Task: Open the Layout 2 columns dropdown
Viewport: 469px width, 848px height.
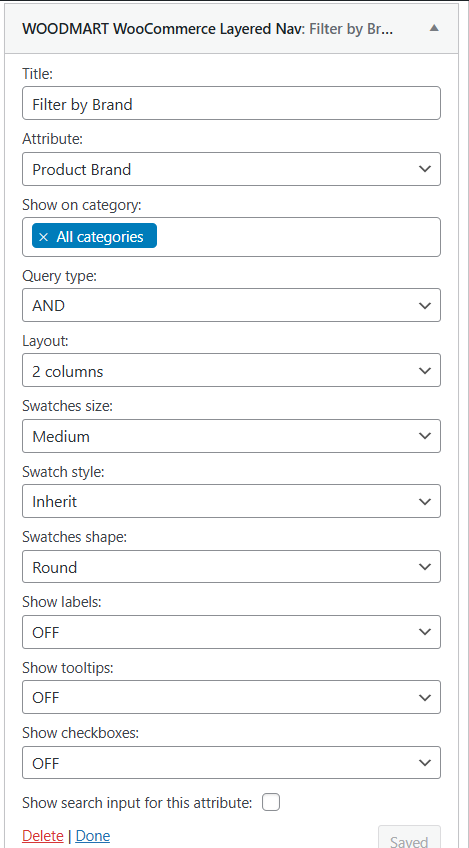Action: coord(232,370)
